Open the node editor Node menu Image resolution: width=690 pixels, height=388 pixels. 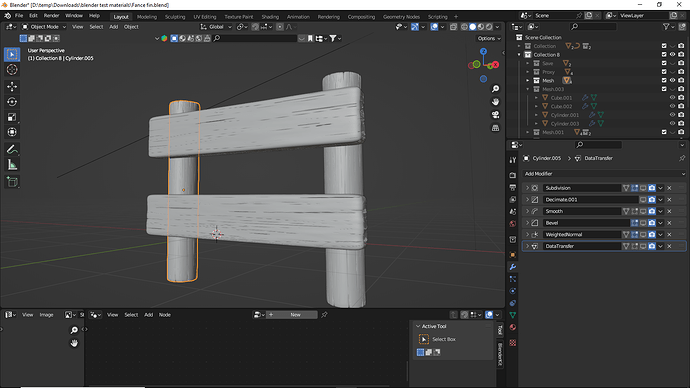click(x=165, y=315)
